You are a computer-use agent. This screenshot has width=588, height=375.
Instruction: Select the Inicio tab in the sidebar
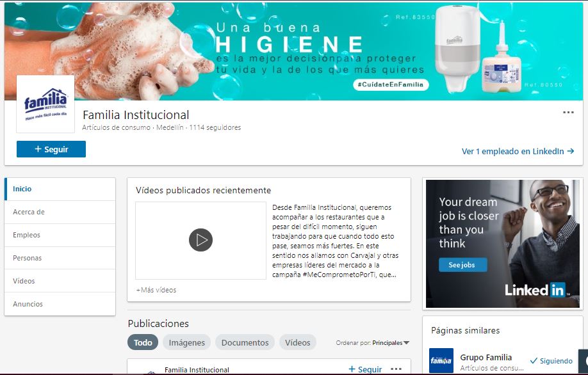[x=60, y=189]
